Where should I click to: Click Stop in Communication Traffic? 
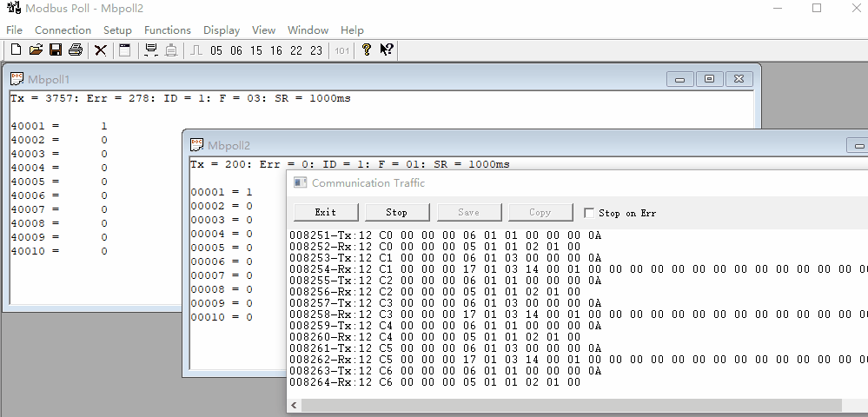click(x=396, y=212)
